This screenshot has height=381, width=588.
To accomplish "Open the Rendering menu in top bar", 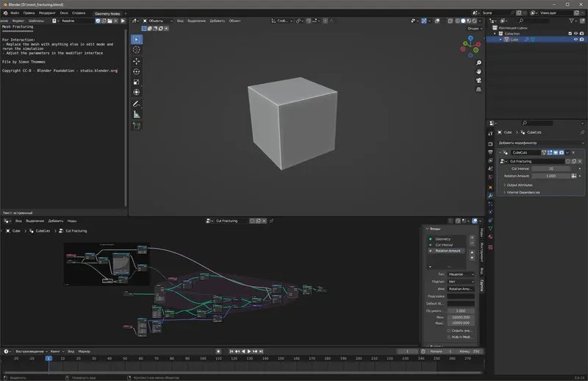I will click(46, 13).
